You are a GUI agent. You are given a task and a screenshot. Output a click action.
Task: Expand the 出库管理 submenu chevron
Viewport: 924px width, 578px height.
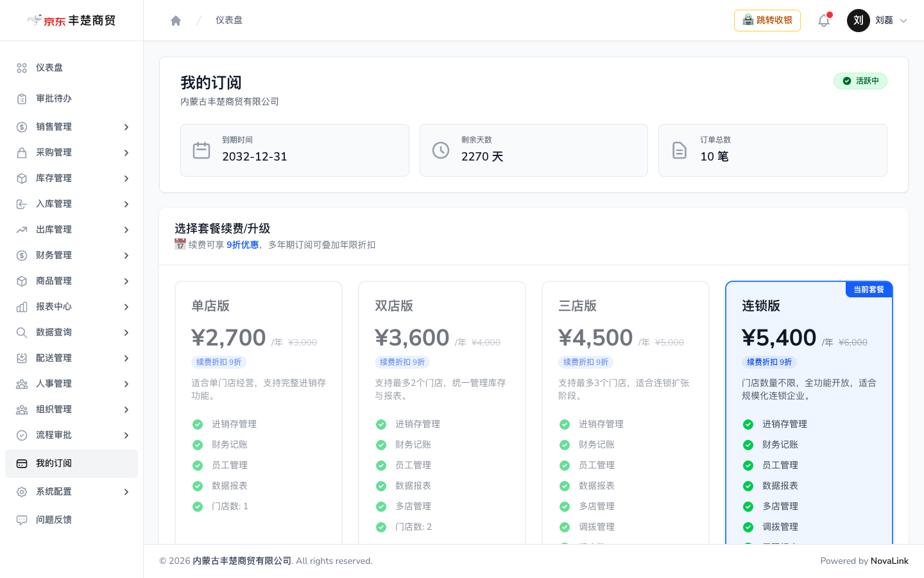click(126, 230)
